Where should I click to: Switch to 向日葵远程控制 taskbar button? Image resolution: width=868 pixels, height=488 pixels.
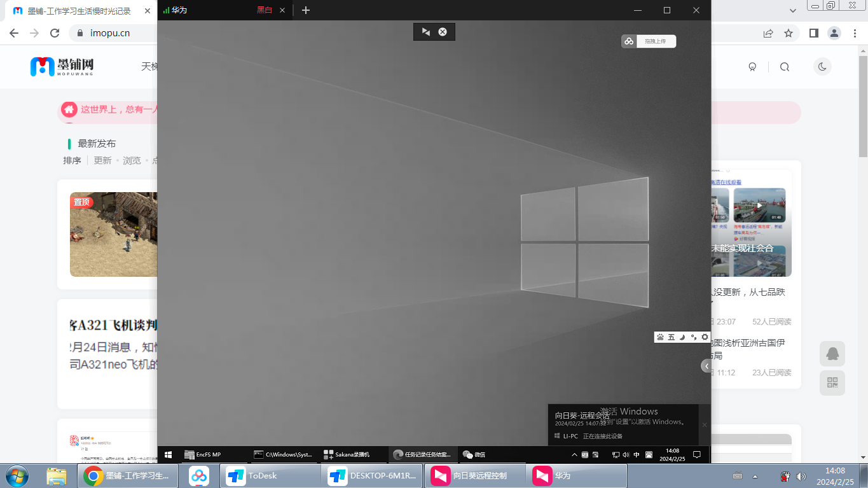click(x=474, y=476)
